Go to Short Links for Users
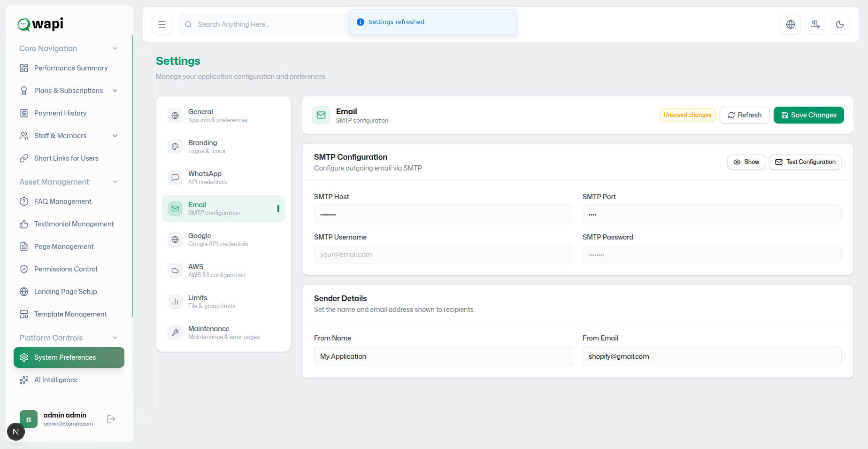868x449 pixels. pos(69,158)
